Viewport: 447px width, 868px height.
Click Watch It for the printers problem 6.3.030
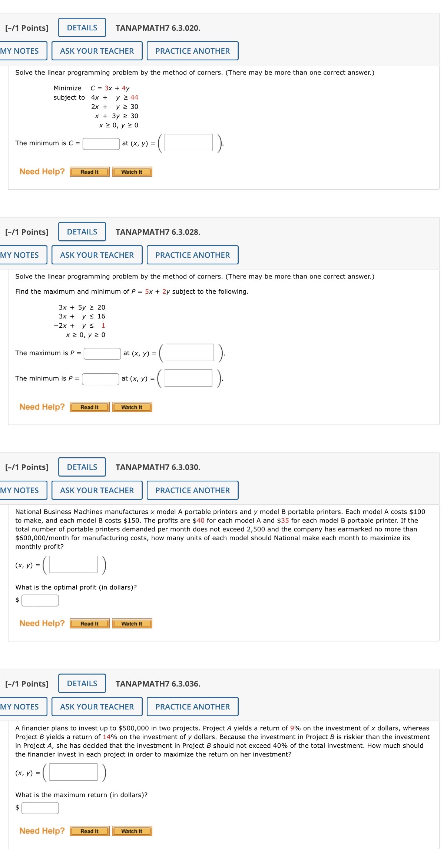132,624
